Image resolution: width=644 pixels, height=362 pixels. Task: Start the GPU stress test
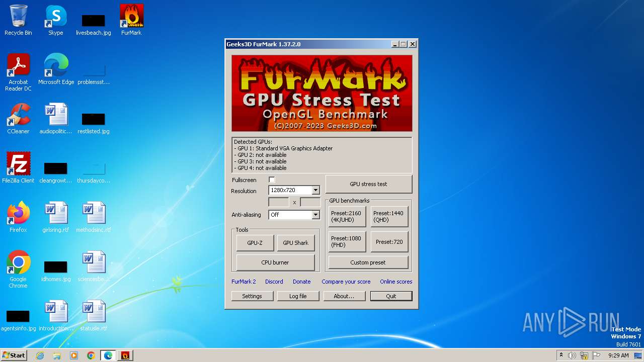click(369, 184)
